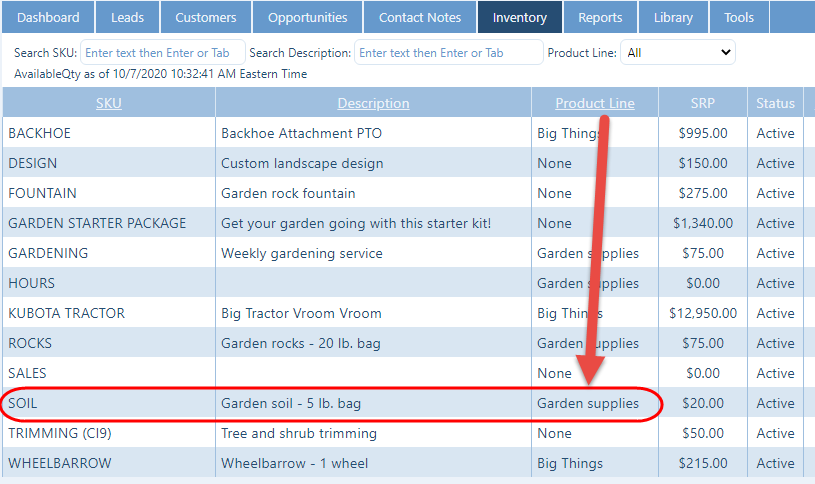815x484 pixels.
Task: Sort by the Description column header
Action: [x=373, y=103]
